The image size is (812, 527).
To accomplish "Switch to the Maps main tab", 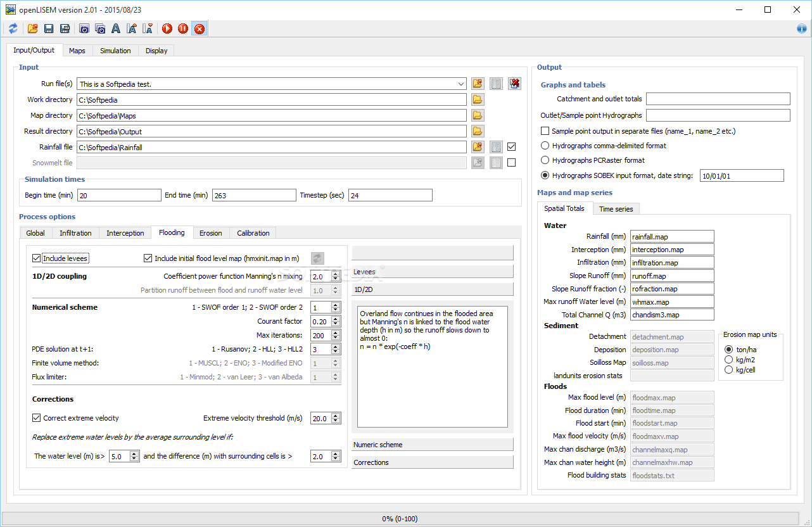I will pyautogui.click(x=77, y=51).
